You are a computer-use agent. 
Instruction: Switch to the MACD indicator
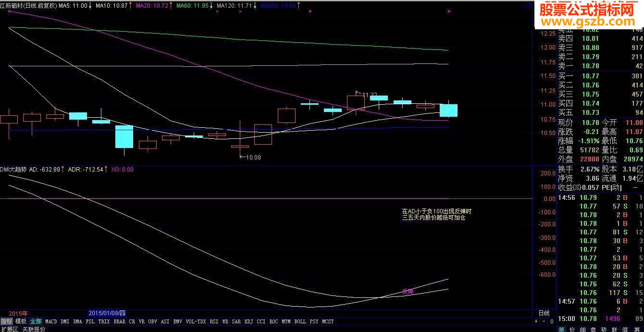point(51,321)
